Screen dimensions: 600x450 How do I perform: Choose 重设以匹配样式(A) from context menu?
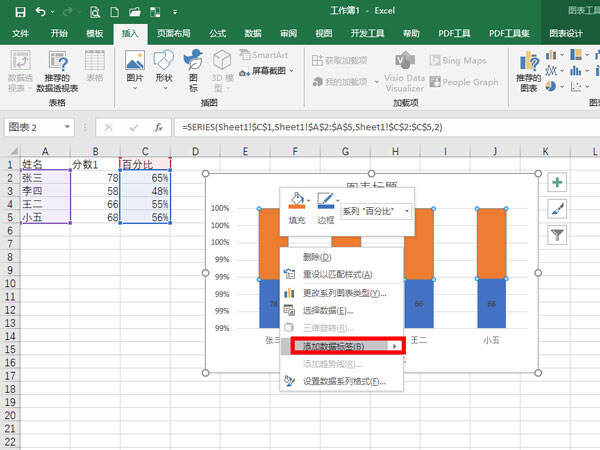(341, 274)
